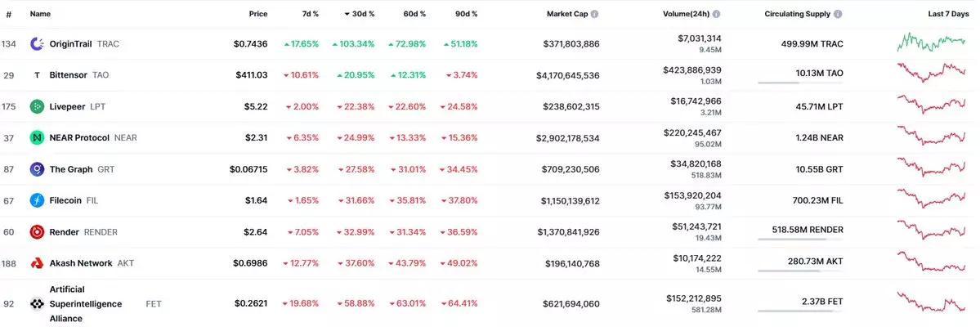
Task: Open the Artificial Superintelligence Alliance link
Action: coord(86,304)
